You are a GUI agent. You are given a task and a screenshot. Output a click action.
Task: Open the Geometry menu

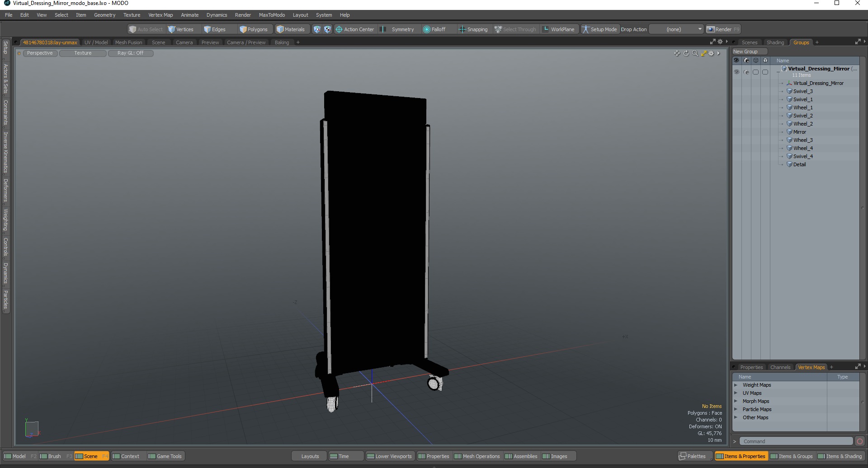pyautogui.click(x=104, y=15)
